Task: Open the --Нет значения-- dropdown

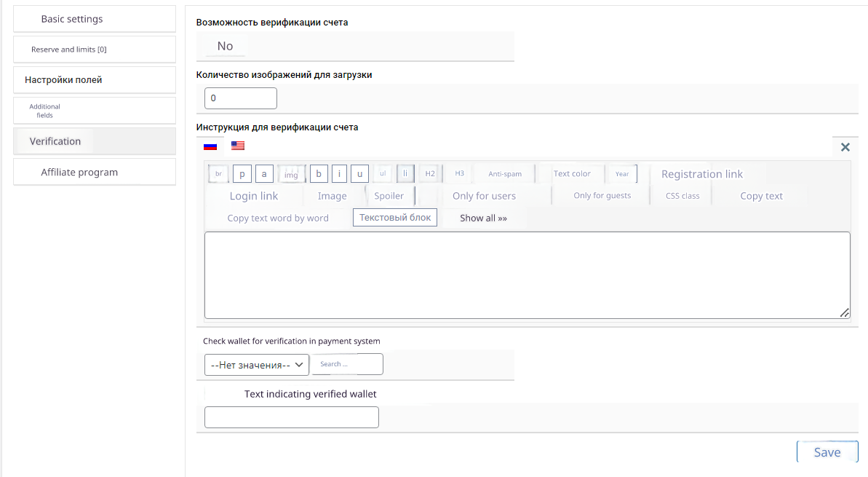Action: click(x=257, y=365)
